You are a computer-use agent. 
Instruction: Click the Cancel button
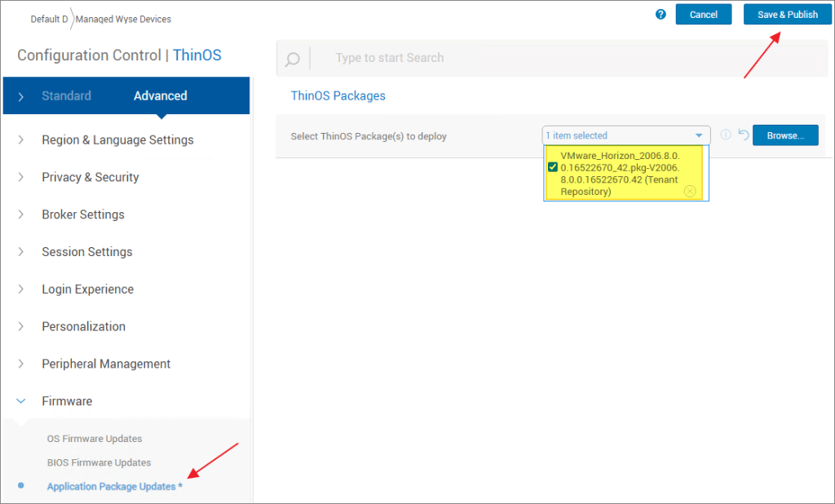pyautogui.click(x=703, y=15)
